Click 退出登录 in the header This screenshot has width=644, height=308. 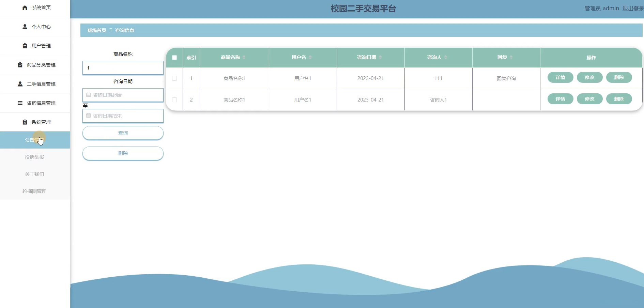tap(633, 8)
